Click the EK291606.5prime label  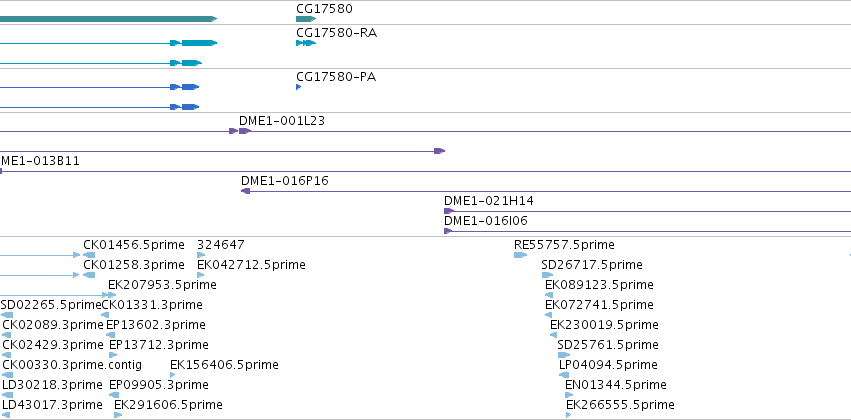pos(168,405)
